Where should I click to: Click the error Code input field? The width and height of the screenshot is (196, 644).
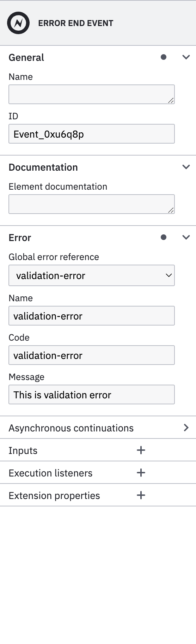point(92,355)
